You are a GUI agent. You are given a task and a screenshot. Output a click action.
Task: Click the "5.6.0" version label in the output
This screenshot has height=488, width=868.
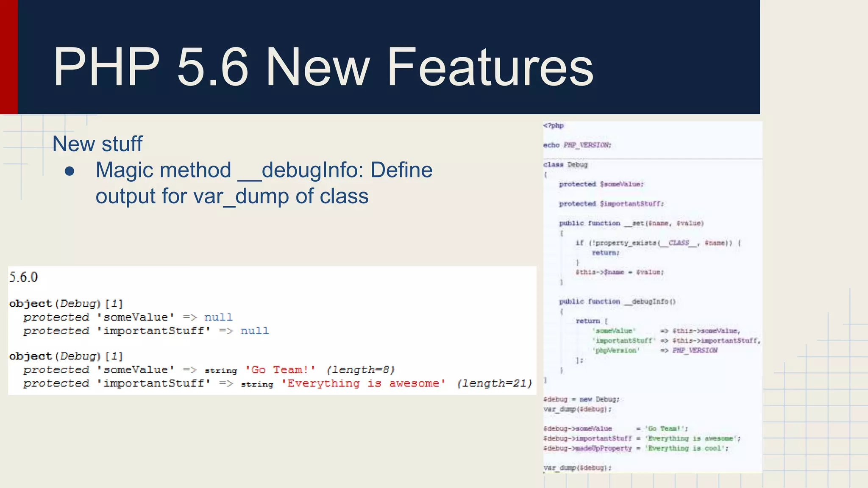(24, 277)
